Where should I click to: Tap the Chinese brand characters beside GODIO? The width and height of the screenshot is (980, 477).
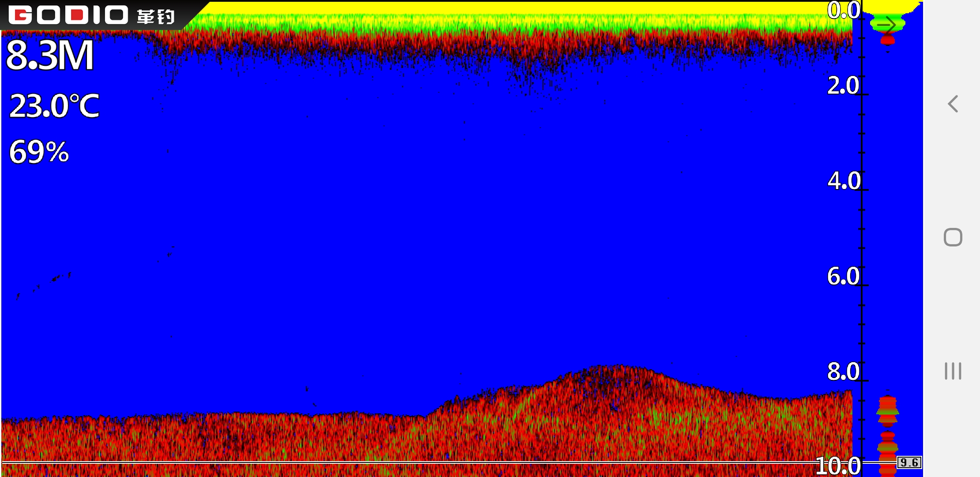point(156,17)
